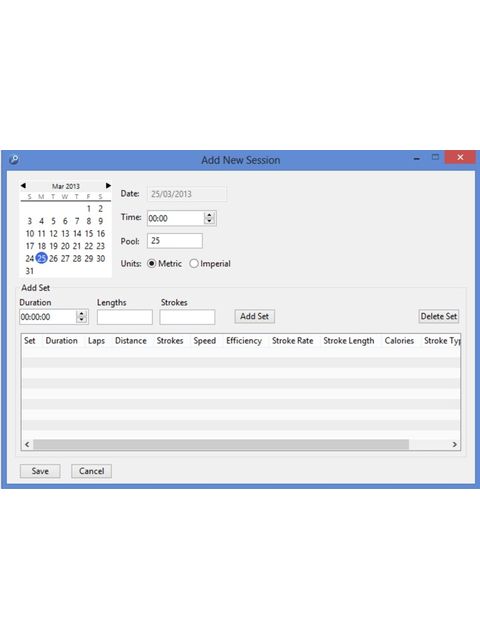
Task: Select Imperial units radio button
Action: (x=194, y=264)
